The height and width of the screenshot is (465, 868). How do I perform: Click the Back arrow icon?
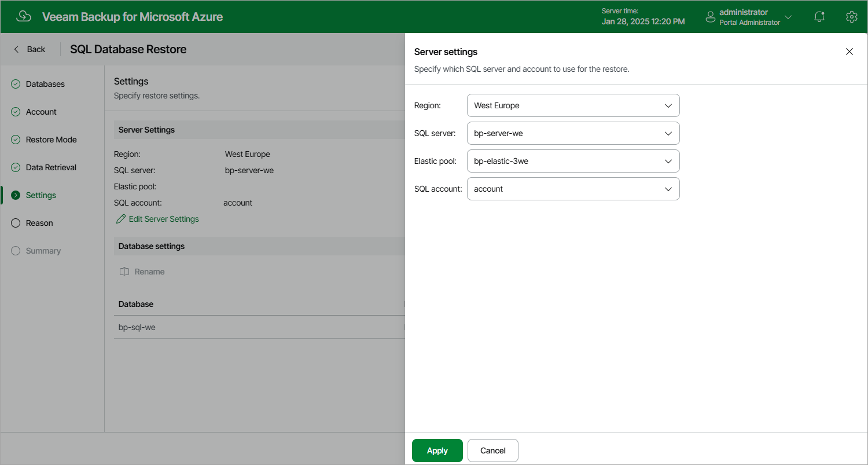point(16,49)
